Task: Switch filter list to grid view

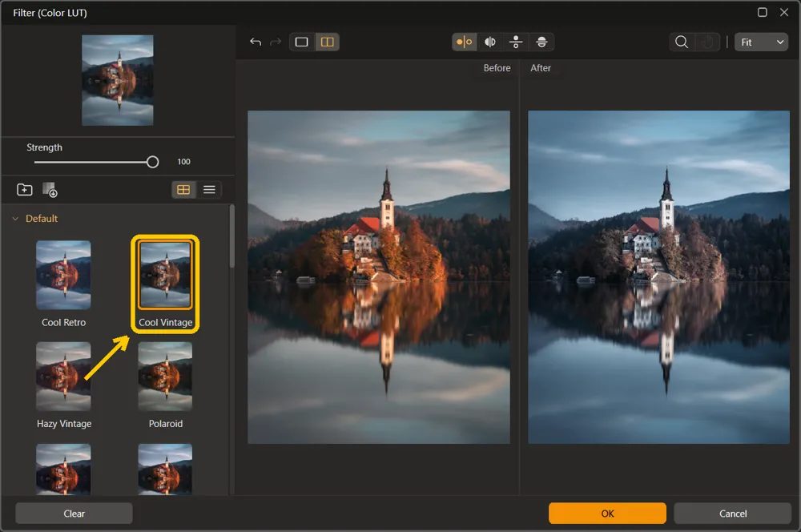Action: (x=183, y=190)
